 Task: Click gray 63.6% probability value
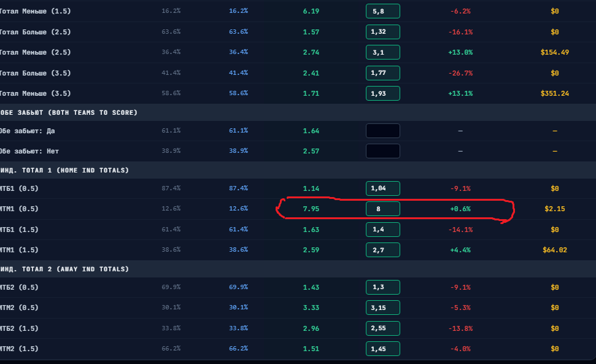pyautogui.click(x=171, y=31)
